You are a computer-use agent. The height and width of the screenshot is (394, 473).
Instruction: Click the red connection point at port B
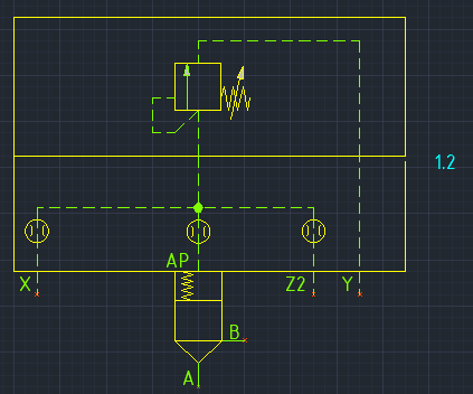tap(245, 340)
